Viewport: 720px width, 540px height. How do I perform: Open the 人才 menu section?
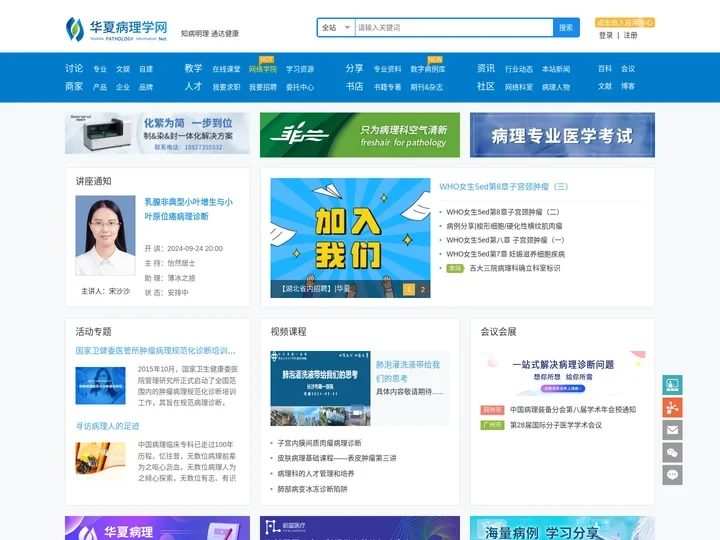193,86
